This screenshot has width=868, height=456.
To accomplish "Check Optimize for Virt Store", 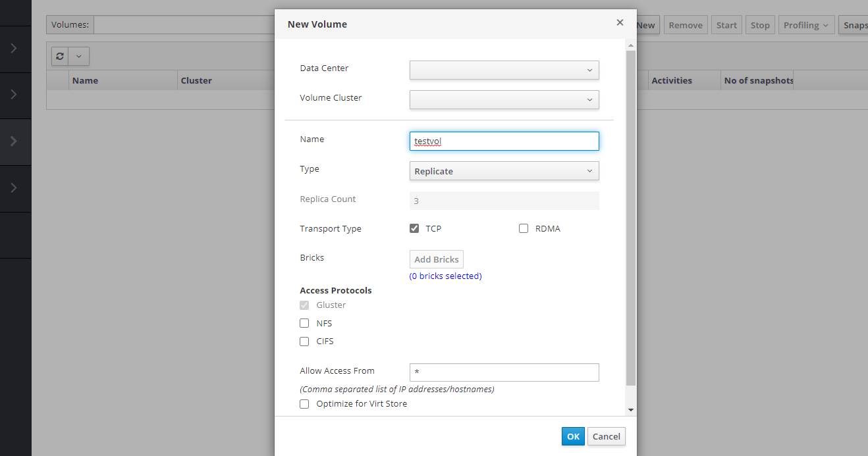I will pyautogui.click(x=304, y=404).
